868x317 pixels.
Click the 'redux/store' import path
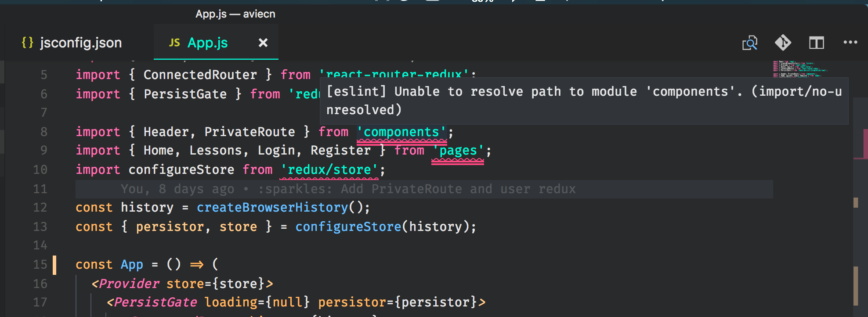pos(329,169)
